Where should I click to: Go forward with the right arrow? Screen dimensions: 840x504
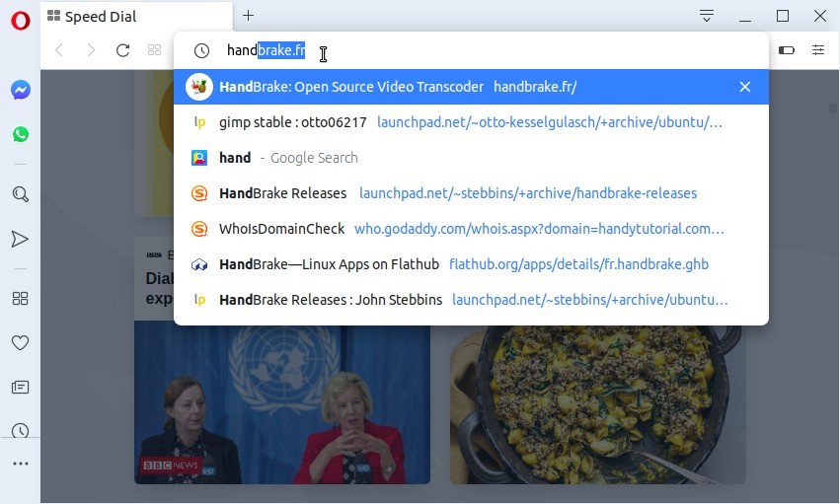(91, 50)
